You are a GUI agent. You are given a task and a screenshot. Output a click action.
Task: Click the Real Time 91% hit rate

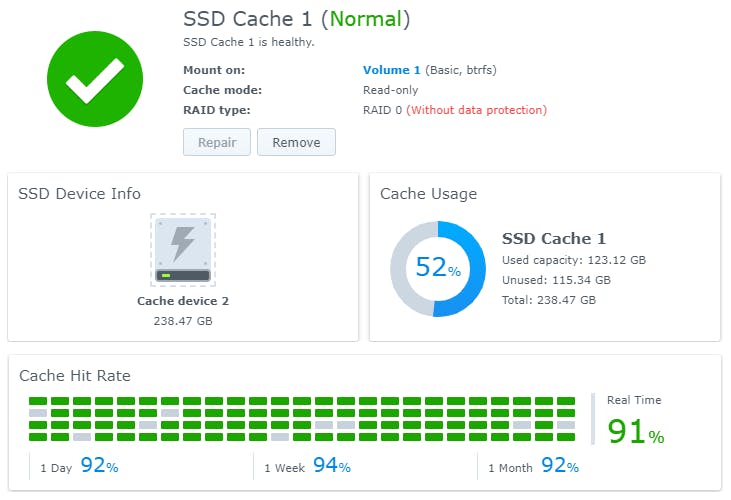tap(635, 431)
